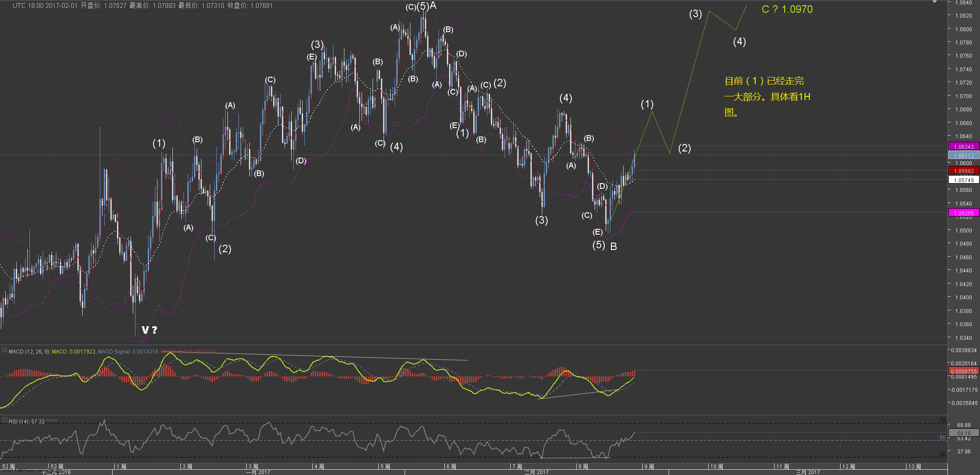Click the 1.0800 price scale value
The image size is (980, 475).
point(964,29)
